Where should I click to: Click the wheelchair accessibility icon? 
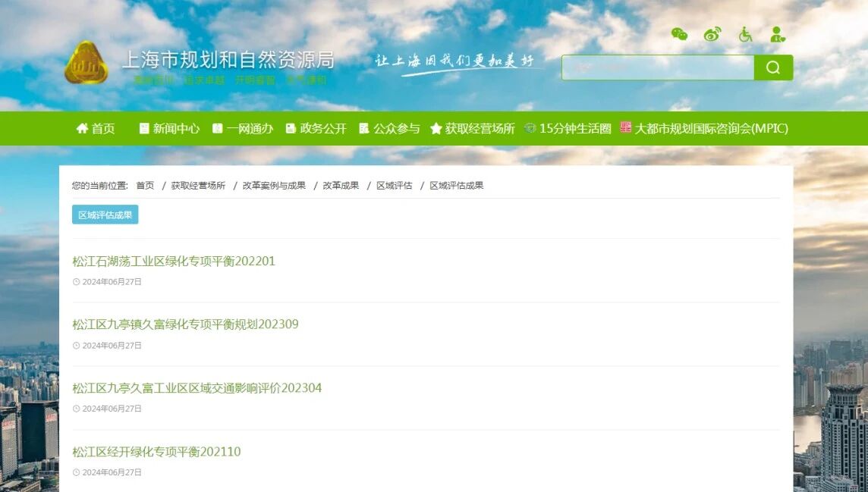click(x=745, y=34)
